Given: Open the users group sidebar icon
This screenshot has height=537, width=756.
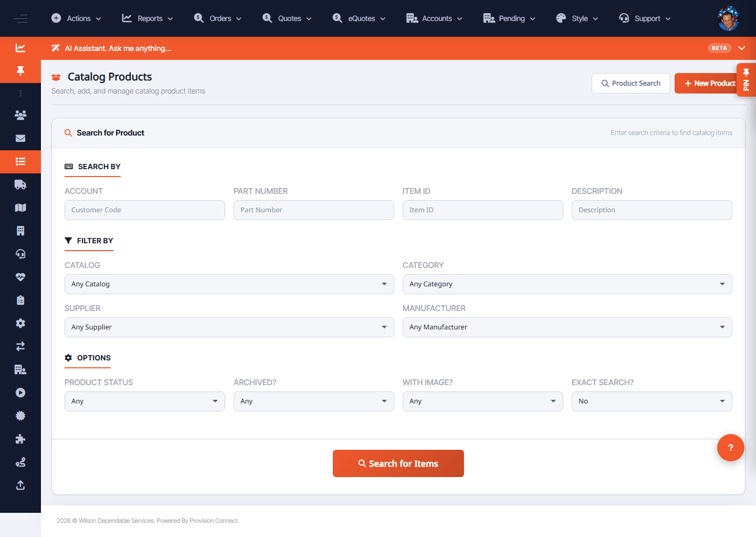Looking at the screenshot, I should coord(20,115).
